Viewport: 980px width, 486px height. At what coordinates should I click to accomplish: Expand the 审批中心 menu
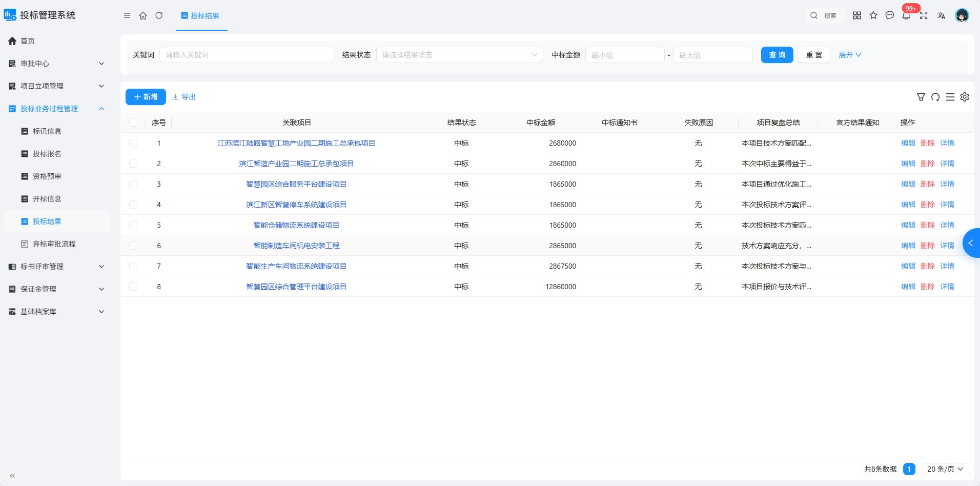pyautogui.click(x=56, y=64)
